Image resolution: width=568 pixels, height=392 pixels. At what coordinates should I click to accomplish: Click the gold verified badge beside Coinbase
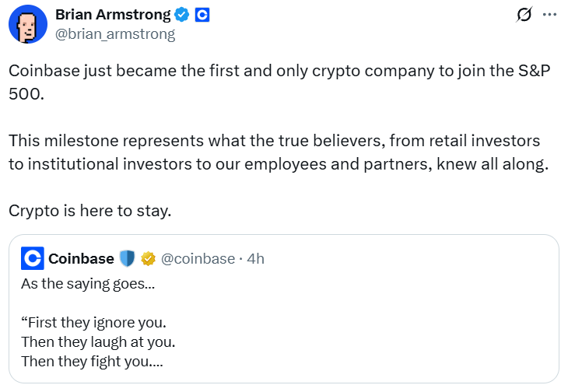tap(148, 258)
